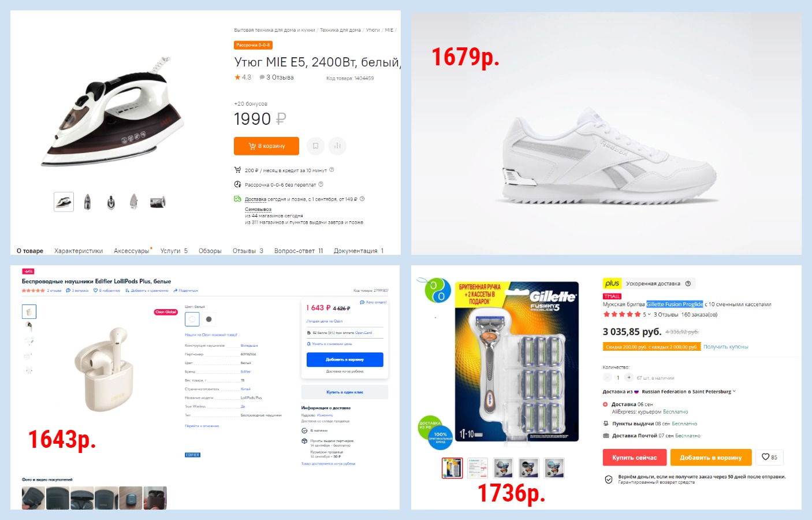Expand the 5-star rating chevron for razor
The width and height of the screenshot is (812, 520).
pos(649,315)
